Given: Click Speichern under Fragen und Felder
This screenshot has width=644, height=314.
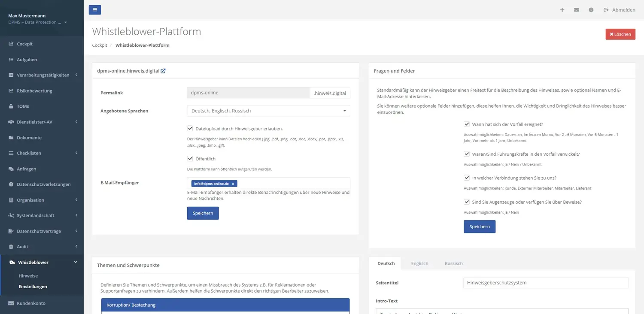Looking at the screenshot, I should (479, 226).
